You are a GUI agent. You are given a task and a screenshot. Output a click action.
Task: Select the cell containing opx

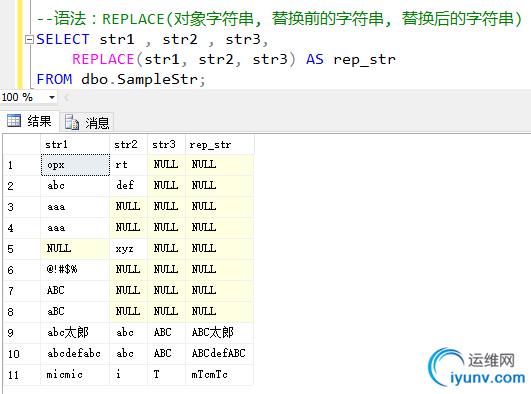[x=75, y=165]
